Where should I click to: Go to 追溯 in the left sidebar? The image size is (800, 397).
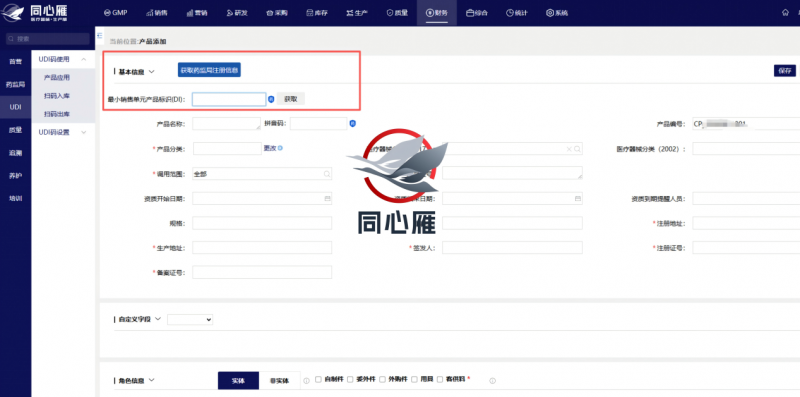16,153
